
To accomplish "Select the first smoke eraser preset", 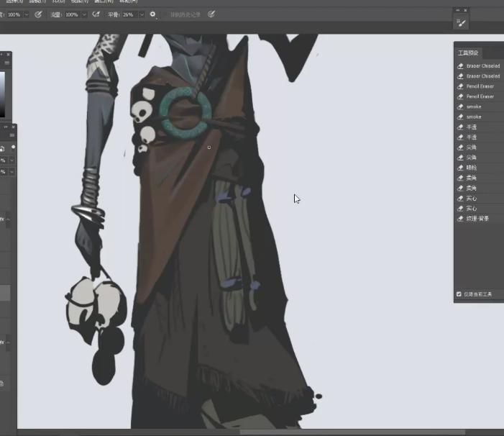I will point(479,106).
